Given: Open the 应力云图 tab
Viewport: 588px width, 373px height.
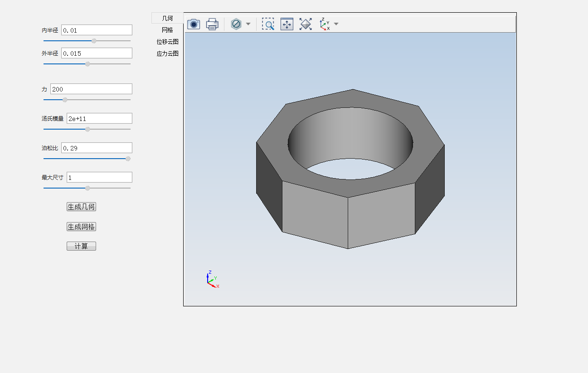Looking at the screenshot, I should point(167,53).
